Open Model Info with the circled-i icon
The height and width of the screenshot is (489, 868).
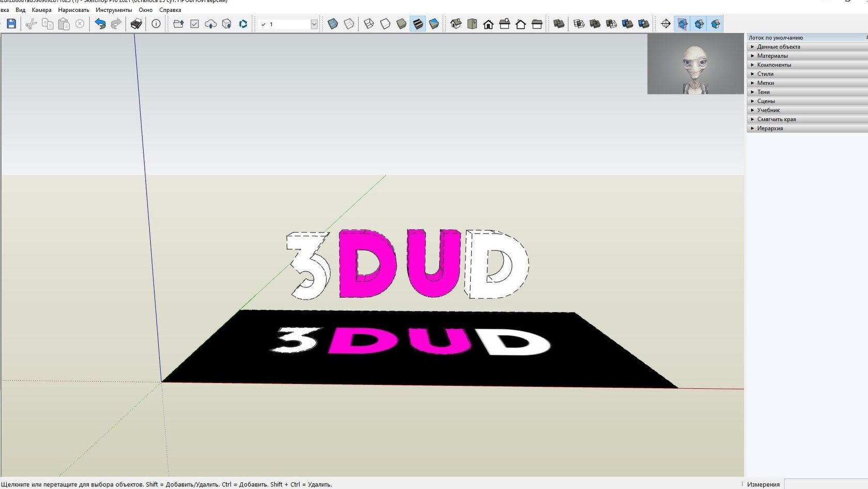156,24
